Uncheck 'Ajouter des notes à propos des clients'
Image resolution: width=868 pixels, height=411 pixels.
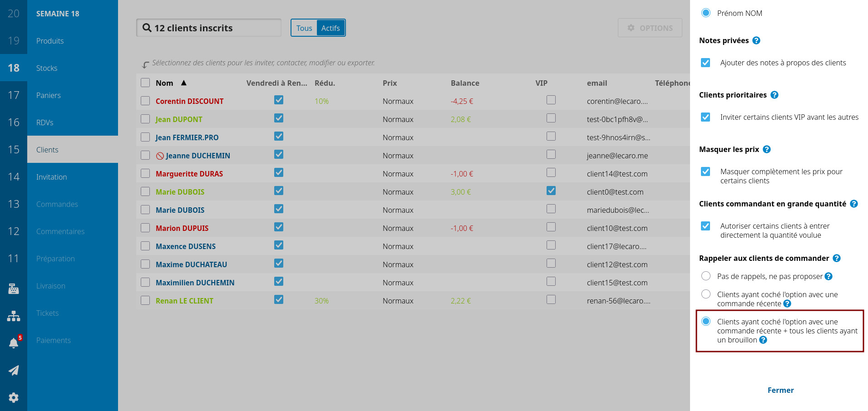[705, 63]
